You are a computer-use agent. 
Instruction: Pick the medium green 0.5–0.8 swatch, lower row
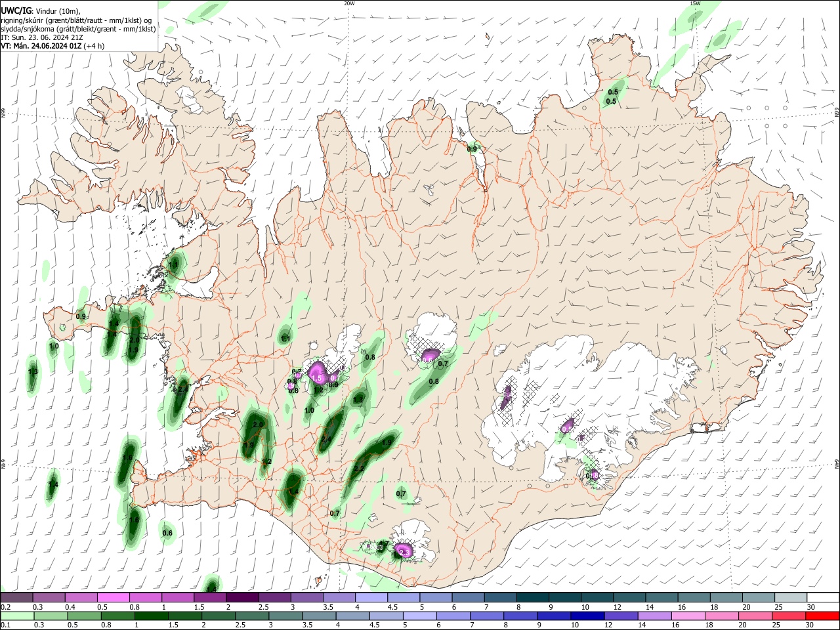[x=83, y=616]
